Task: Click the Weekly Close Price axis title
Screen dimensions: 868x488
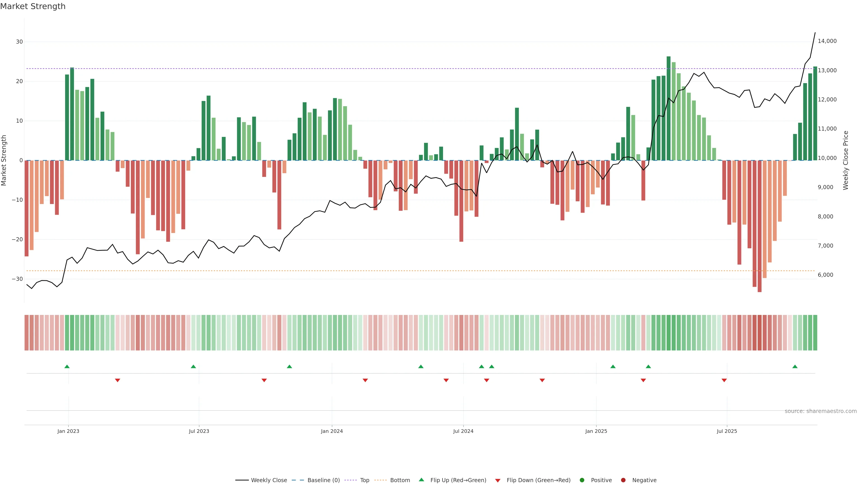Action: (x=846, y=160)
